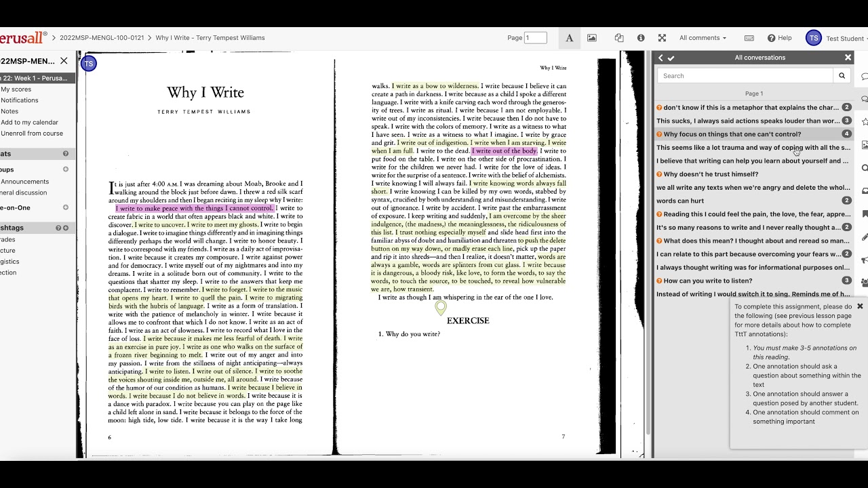Open the bookmark sidebar icon

[x=865, y=213]
